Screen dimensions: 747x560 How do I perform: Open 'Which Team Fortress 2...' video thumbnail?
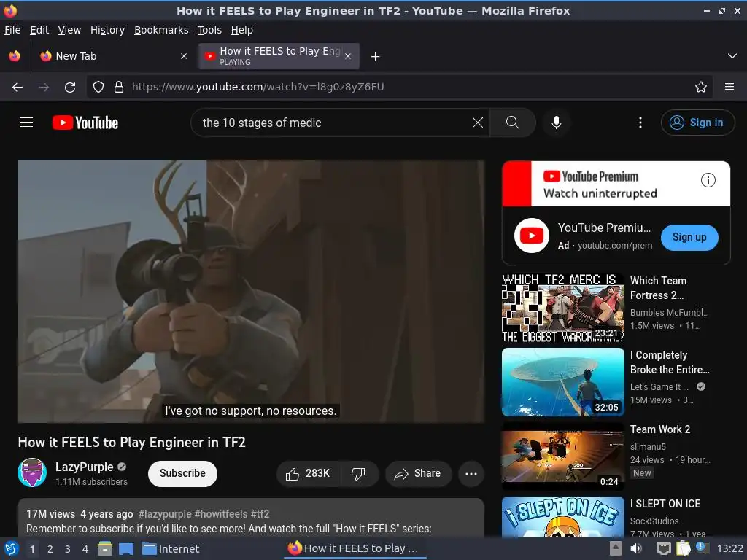[x=563, y=308]
